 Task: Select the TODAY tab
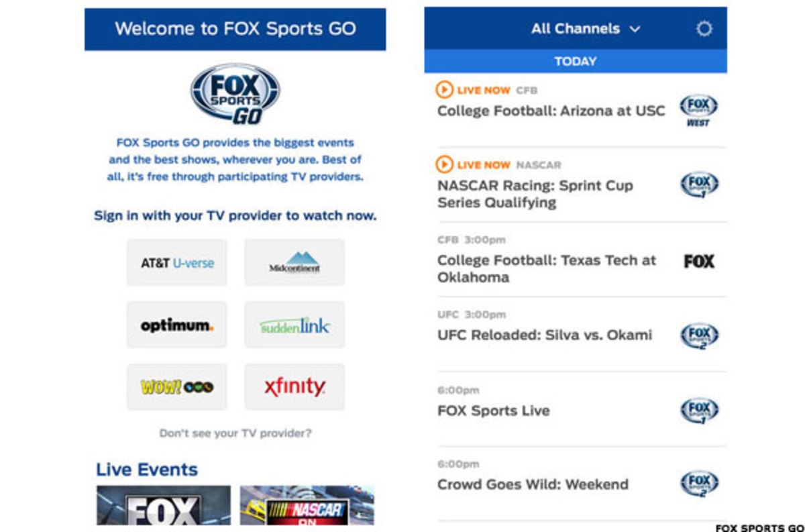[575, 61]
